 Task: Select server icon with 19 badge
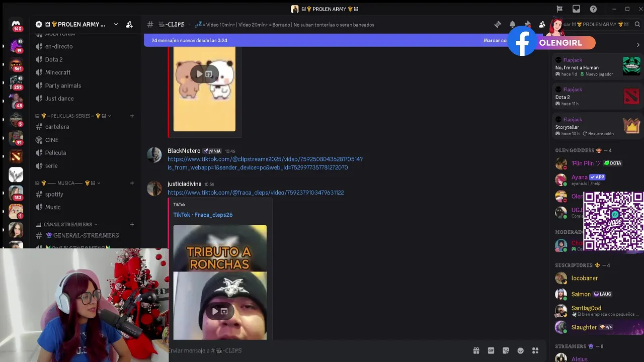pos(16,46)
